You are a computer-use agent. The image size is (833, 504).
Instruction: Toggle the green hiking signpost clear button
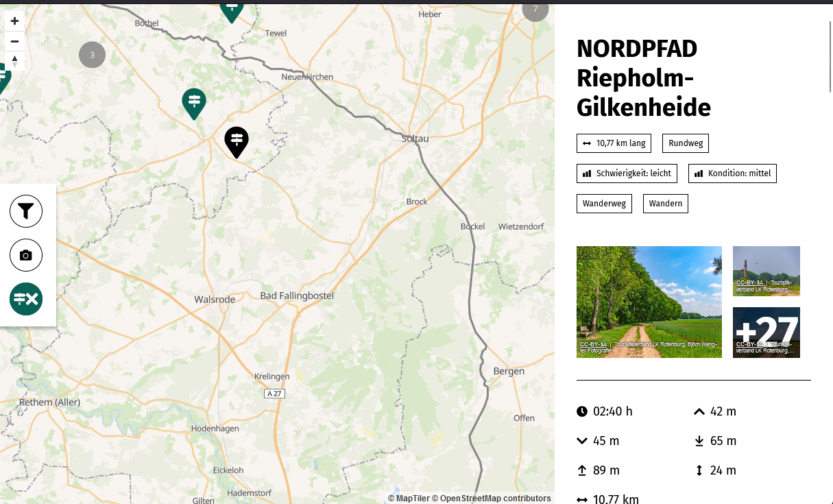pos(26,299)
